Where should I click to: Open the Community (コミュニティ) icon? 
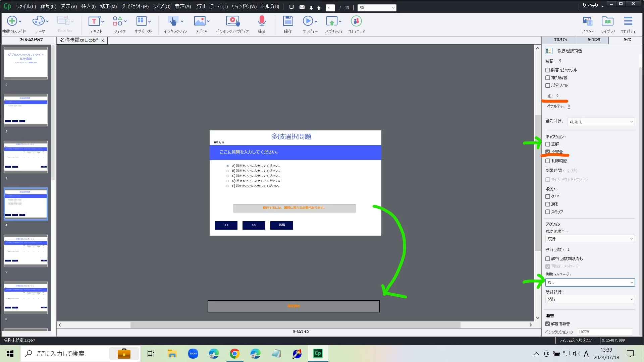356,21
